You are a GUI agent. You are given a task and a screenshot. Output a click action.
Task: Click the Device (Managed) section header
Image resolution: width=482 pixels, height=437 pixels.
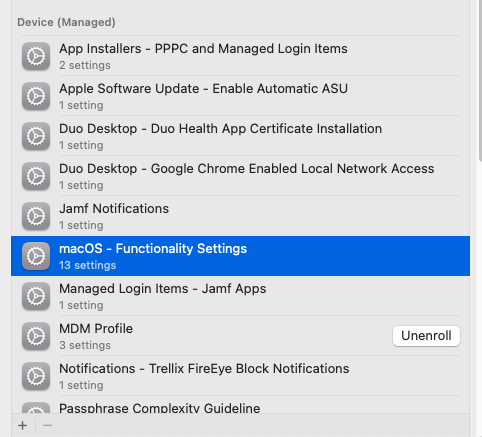66,22
